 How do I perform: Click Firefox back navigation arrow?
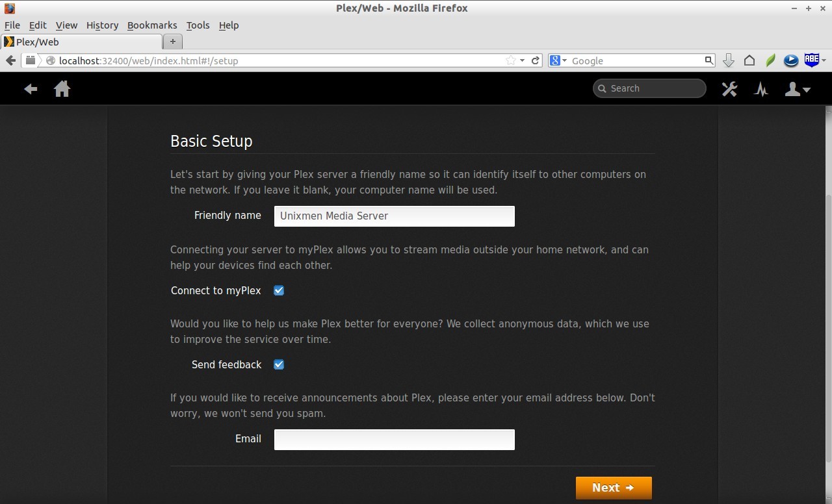(x=10, y=60)
